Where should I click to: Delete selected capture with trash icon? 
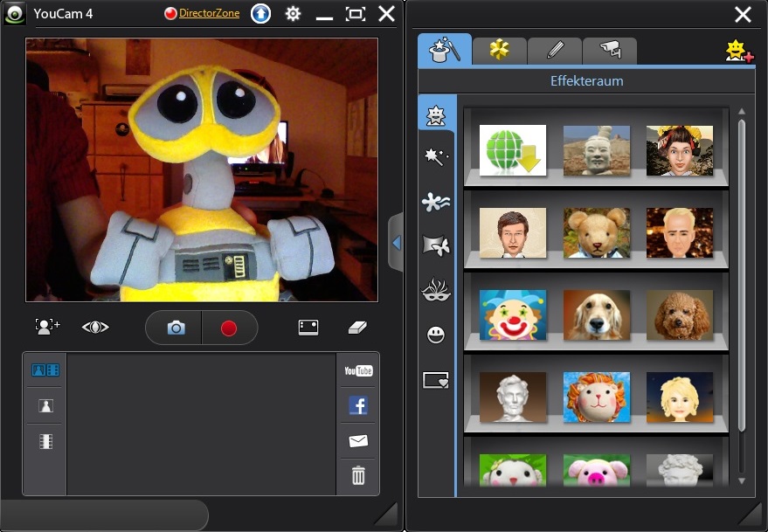point(358,475)
